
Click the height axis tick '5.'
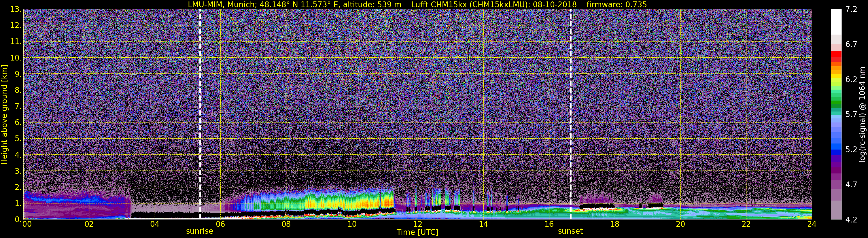[x=18, y=139]
